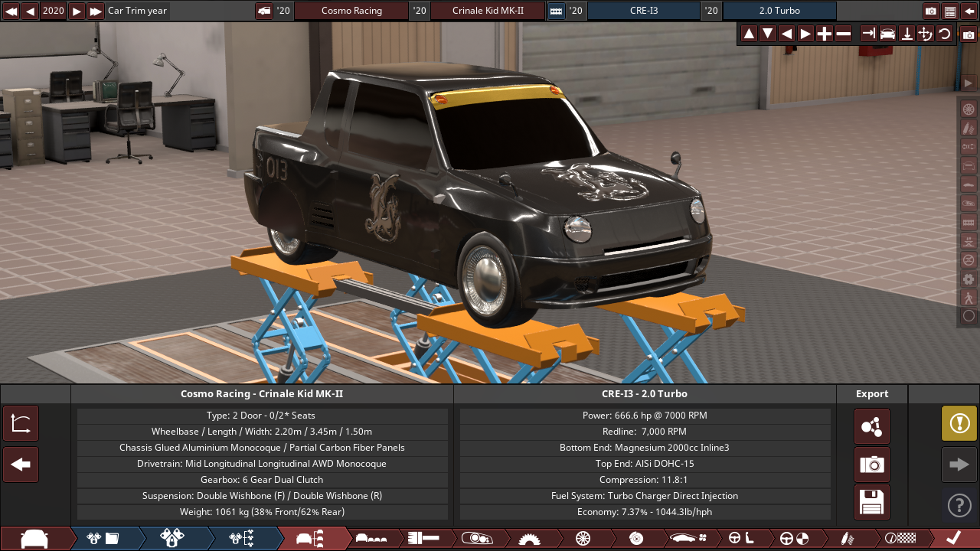Click the back arrow in top-right corner
Viewport: 980px width, 551px height.
coord(969,11)
